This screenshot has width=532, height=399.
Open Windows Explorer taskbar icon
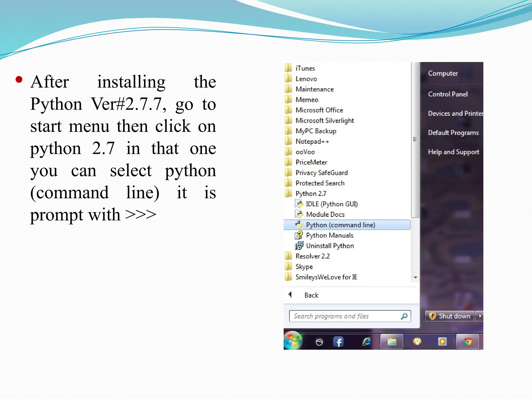(x=391, y=342)
